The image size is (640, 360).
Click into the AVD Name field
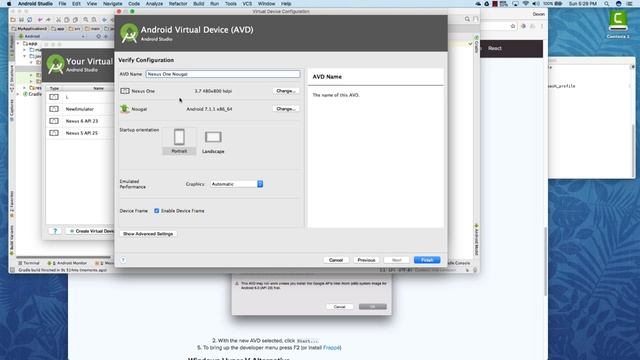223,74
